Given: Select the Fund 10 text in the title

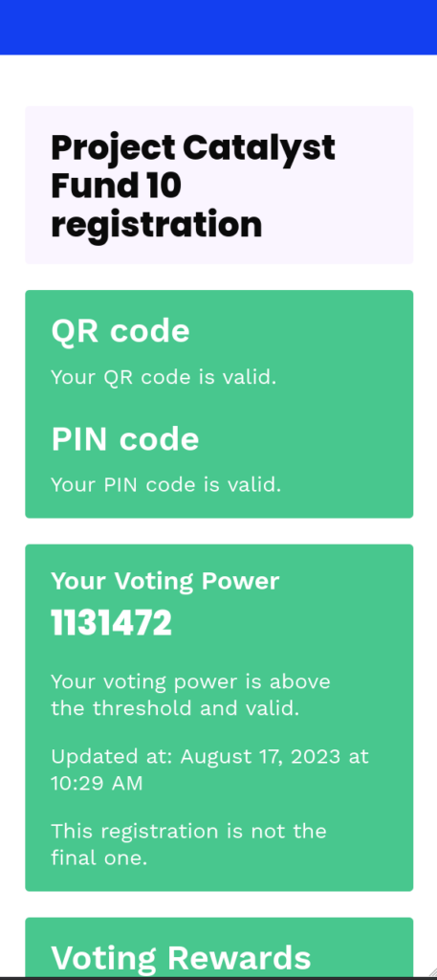Looking at the screenshot, I should tap(116, 186).
